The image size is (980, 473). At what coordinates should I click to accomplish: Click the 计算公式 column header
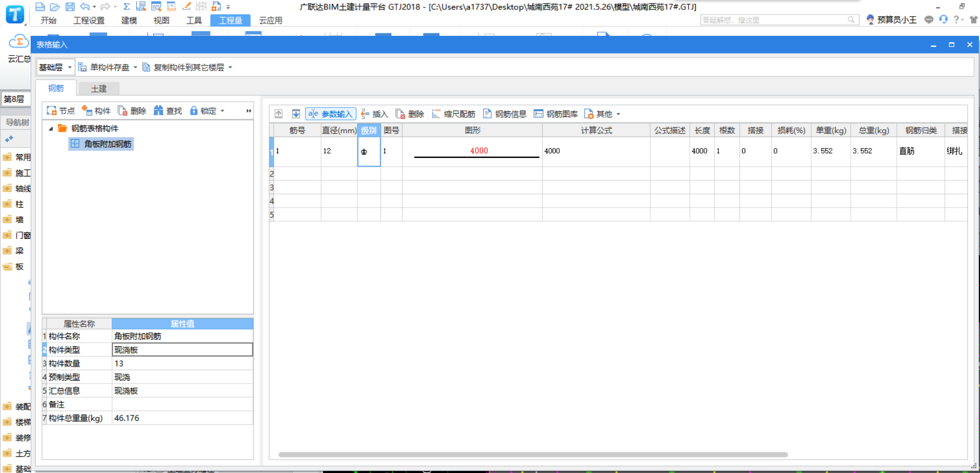tap(596, 130)
